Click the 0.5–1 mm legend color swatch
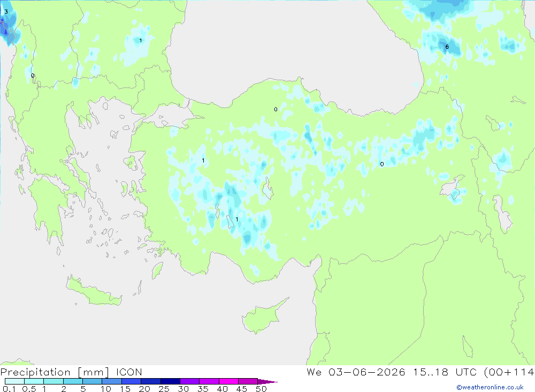This screenshot has width=535, height=392. 34,381
